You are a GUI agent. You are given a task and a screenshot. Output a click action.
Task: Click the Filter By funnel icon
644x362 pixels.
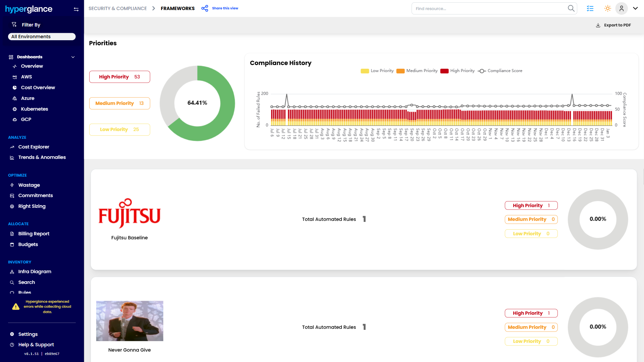(x=14, y=24)
